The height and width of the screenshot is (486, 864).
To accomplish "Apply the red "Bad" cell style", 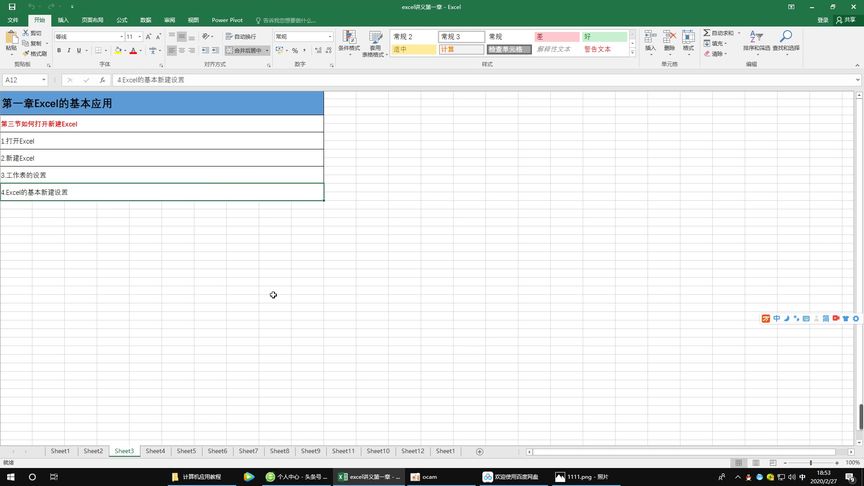I will point(557,36).
